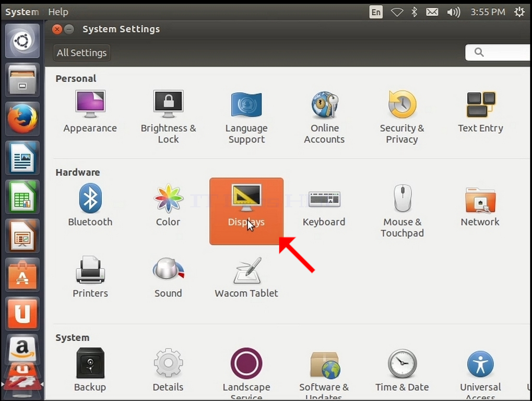Launch LibreOffice Writer from launcher
The height and width of the screenshot is (401, 532).
click(22, 158)
